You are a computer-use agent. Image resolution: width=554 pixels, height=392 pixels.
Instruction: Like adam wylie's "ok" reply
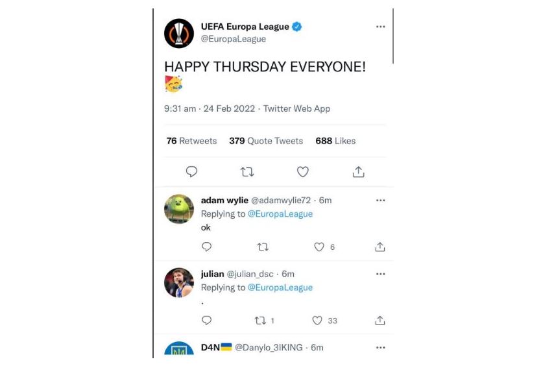pyautogui.click(x=319, y=247)
